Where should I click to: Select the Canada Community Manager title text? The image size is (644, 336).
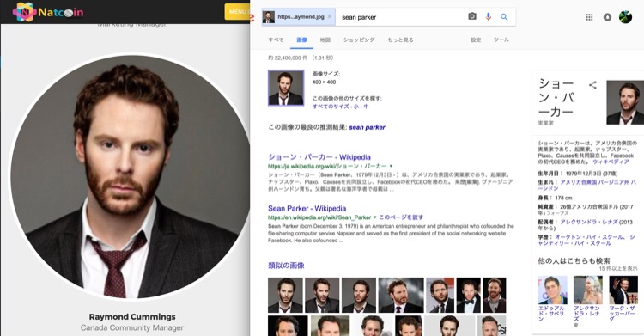(x=132, y=327)
